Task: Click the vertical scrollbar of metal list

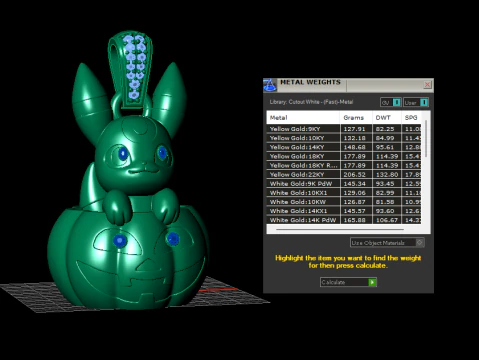Action: 426,140
